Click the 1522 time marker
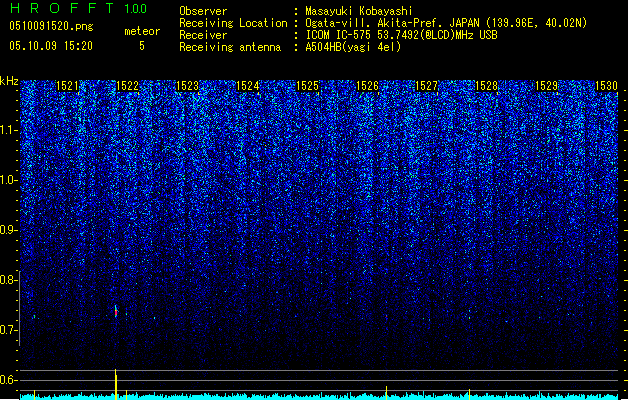 pyautogui.click(x=127, y=86)
